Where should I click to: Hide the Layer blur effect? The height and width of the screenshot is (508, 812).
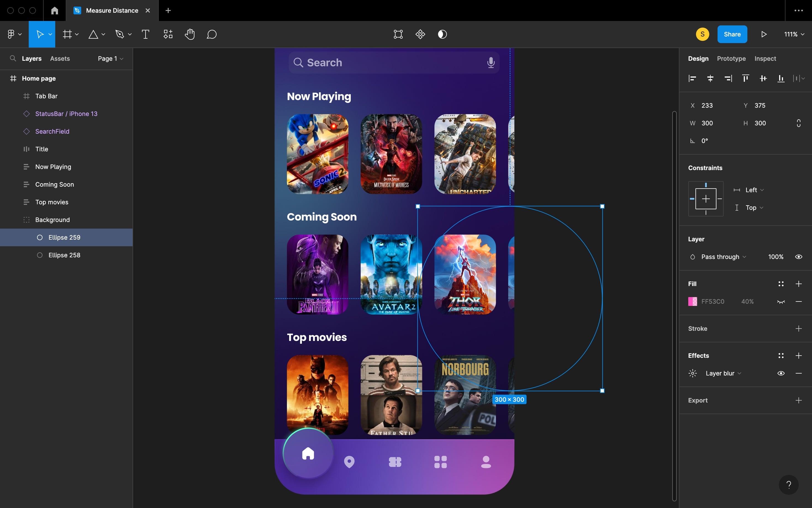pos(781,373)
